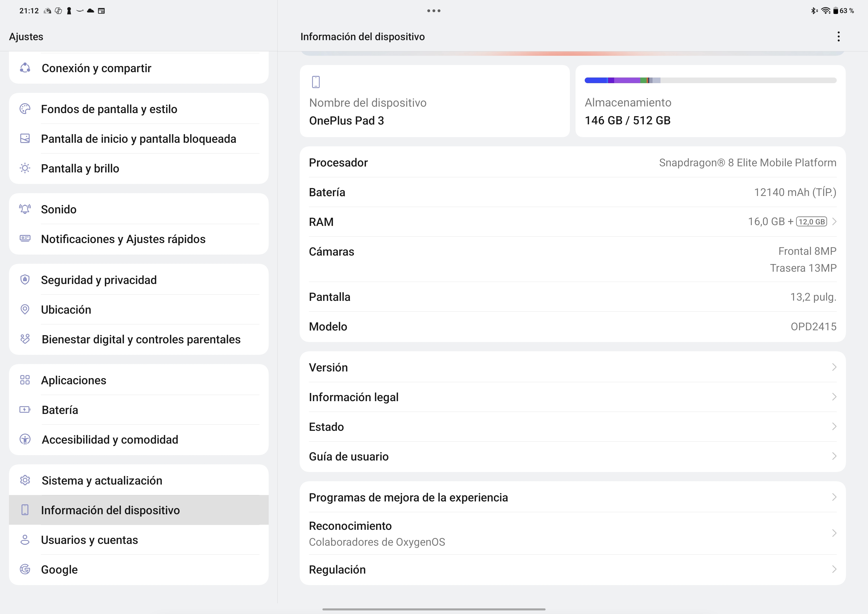Tap the Seguridad y privacidad shield icon
The height and width of the screenshot is (614, 868).
[25, 280]
